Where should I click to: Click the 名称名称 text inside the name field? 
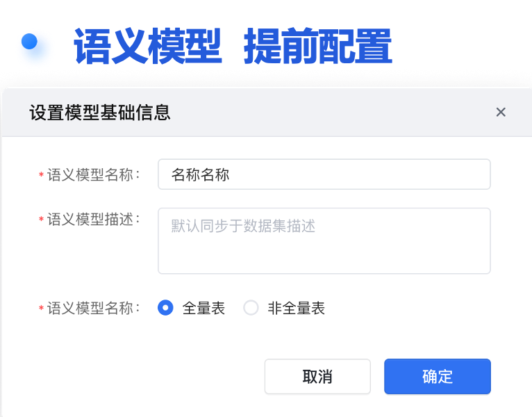click(x=200, y=174)
